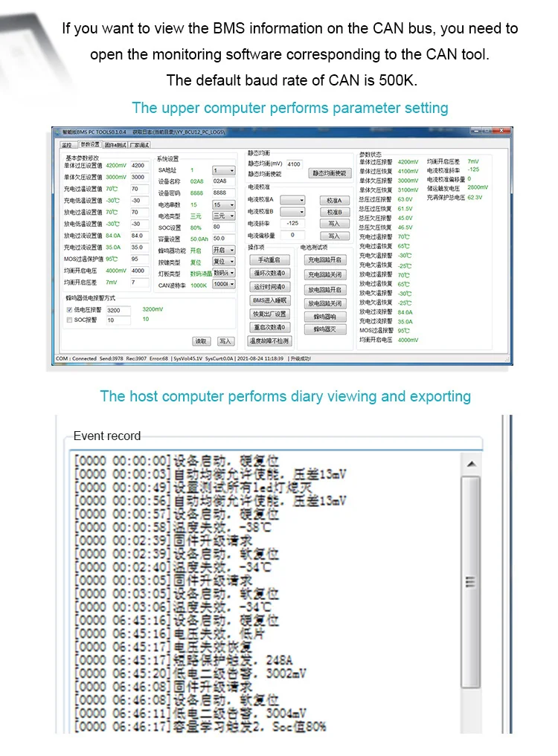
Task: Click the 设备名称 input field showing 02A8
Action: point(223,181)
